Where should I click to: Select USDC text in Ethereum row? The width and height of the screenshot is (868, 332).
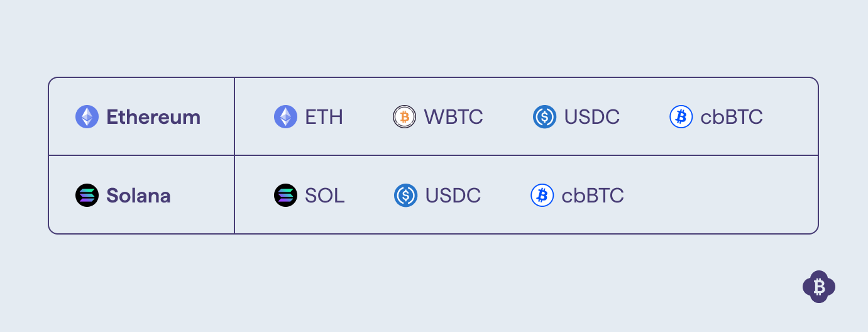(592, 117)
